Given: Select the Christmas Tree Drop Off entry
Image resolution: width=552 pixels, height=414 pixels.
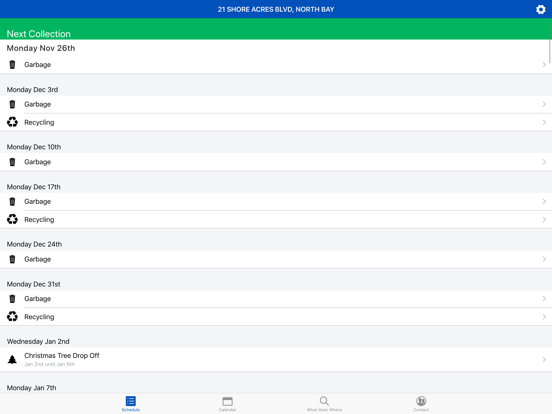Looking at the screenshot, I should click(276, 359).
